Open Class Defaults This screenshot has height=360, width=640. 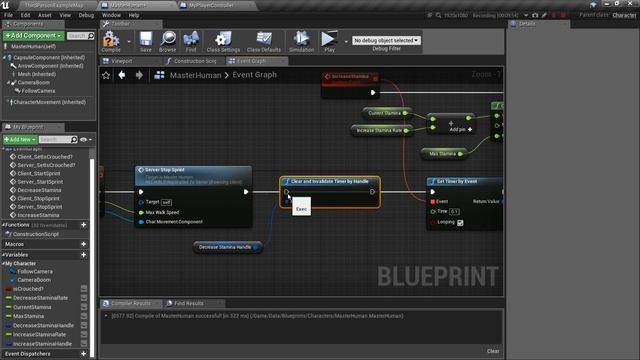coord(264,42)
